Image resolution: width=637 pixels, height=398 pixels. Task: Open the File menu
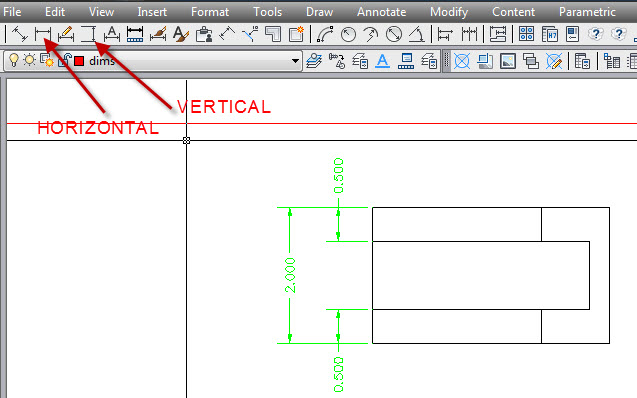pos(12,12)
